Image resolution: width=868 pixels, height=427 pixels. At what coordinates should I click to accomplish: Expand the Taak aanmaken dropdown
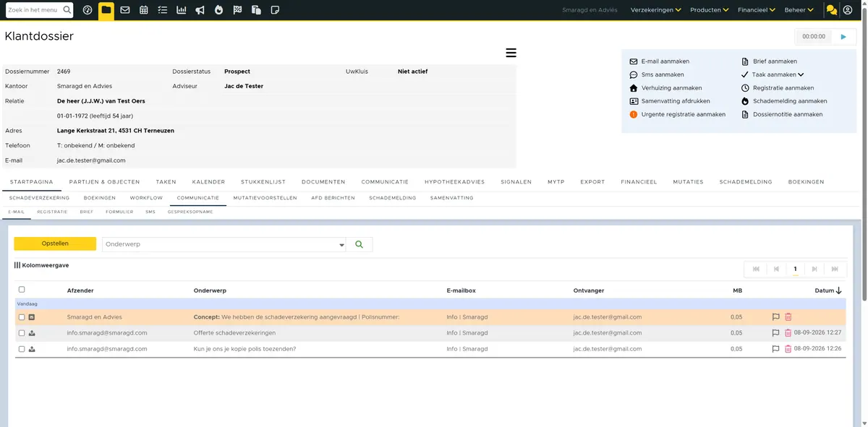click(801, 74)
